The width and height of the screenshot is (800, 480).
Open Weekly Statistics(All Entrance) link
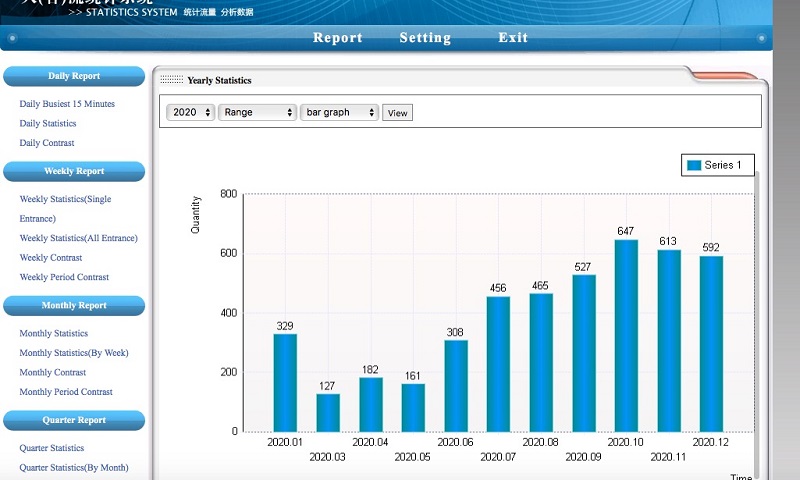(x=79, y=238)
